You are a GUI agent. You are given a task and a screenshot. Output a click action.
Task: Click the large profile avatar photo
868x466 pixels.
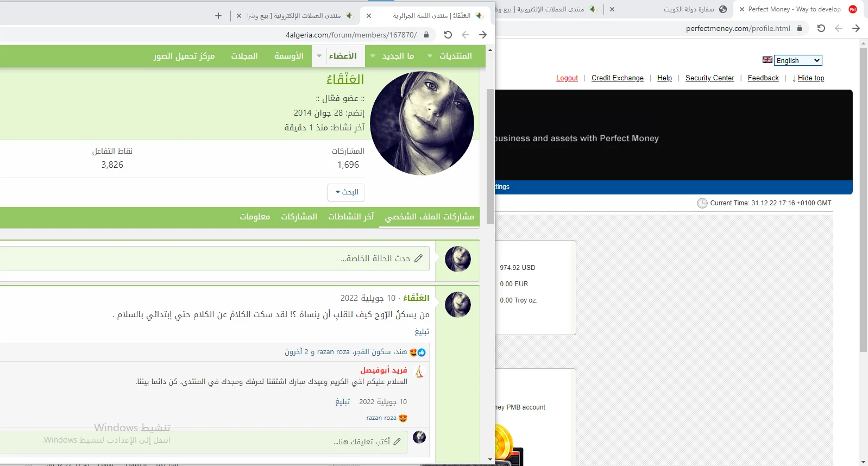[x=422, y=123]
